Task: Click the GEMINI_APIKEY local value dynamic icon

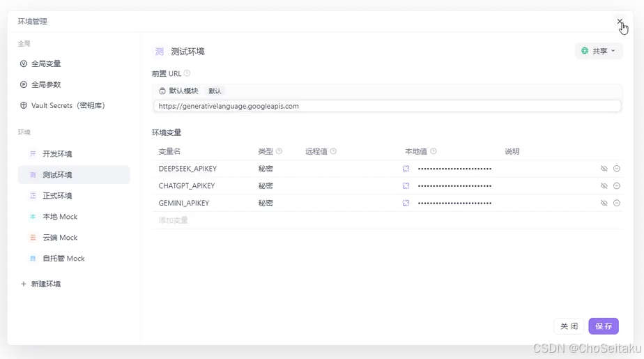Action: pos(406,203)
